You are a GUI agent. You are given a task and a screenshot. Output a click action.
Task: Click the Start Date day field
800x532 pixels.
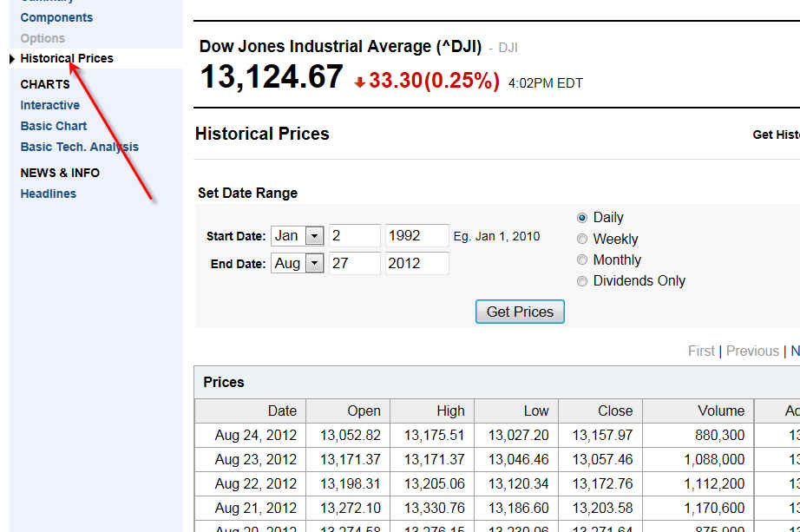click(354, 236)
